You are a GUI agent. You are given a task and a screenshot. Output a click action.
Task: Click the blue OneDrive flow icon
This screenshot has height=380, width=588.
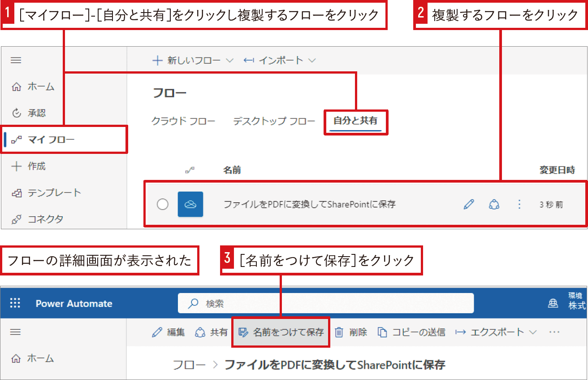[x=190, y=205]
